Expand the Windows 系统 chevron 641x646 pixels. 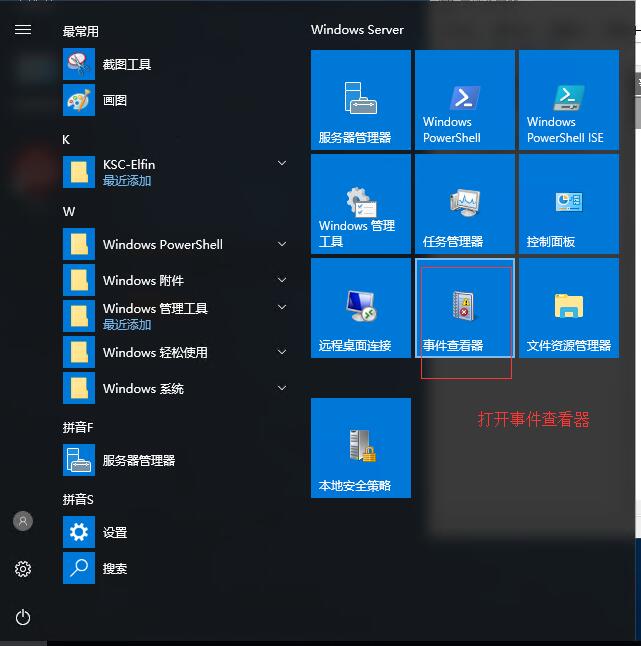click(282, 388)
